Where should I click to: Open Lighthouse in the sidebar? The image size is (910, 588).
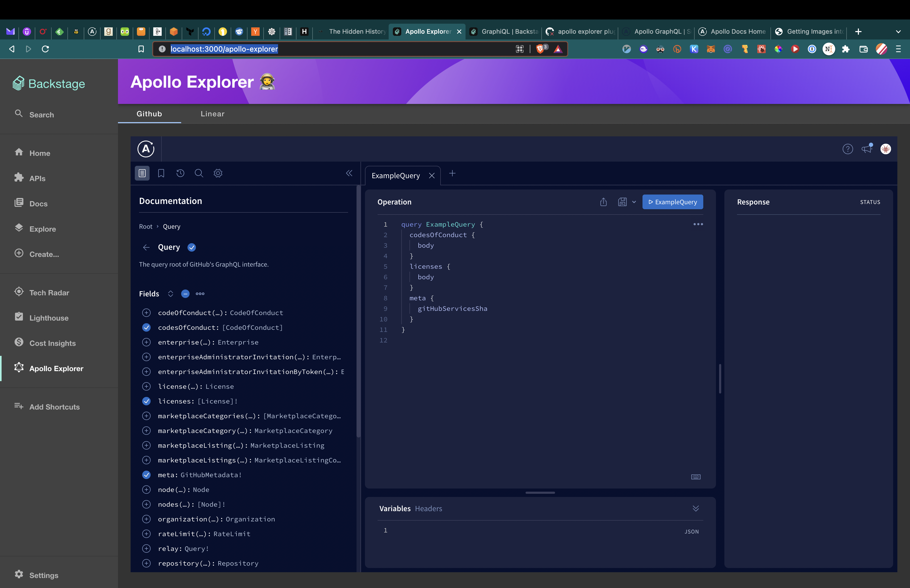[x=49, y=318]
